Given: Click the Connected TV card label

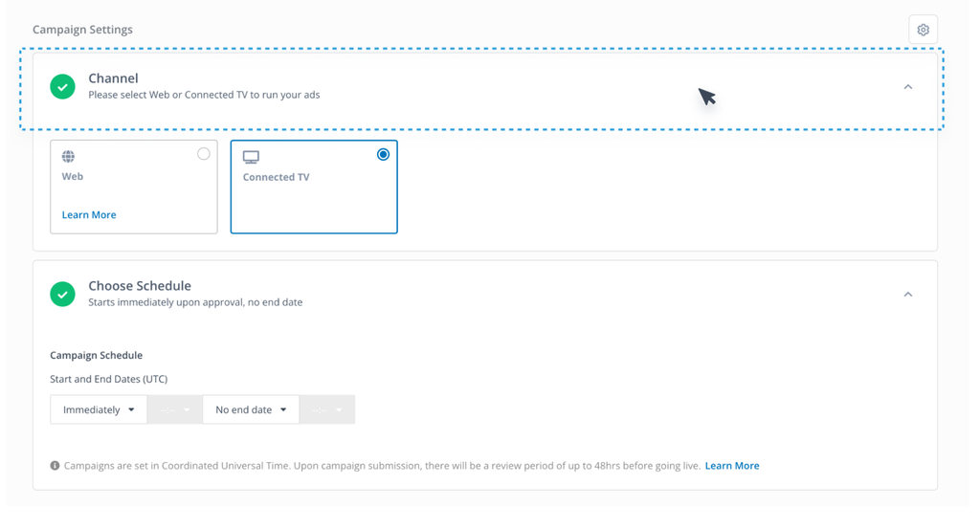Looking at the screenshot, I should (x=276, y=177).
